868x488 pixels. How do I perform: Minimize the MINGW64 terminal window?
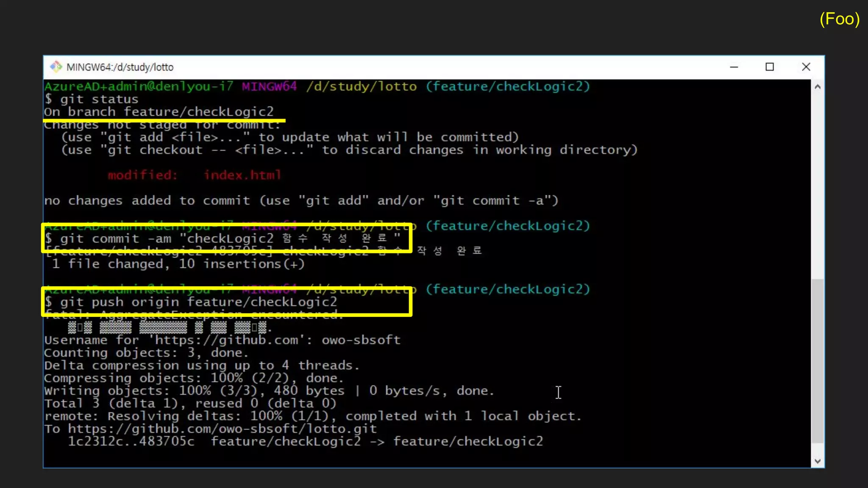point(734,67)
